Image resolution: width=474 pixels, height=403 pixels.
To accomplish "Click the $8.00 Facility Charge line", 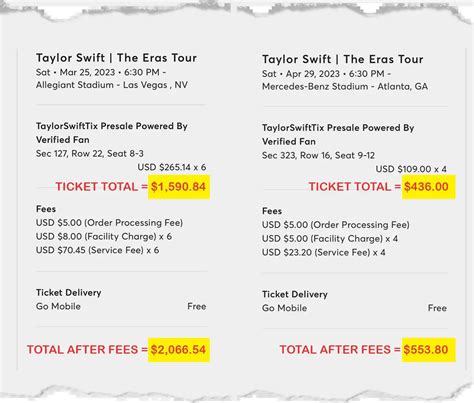I will [104, 237].
